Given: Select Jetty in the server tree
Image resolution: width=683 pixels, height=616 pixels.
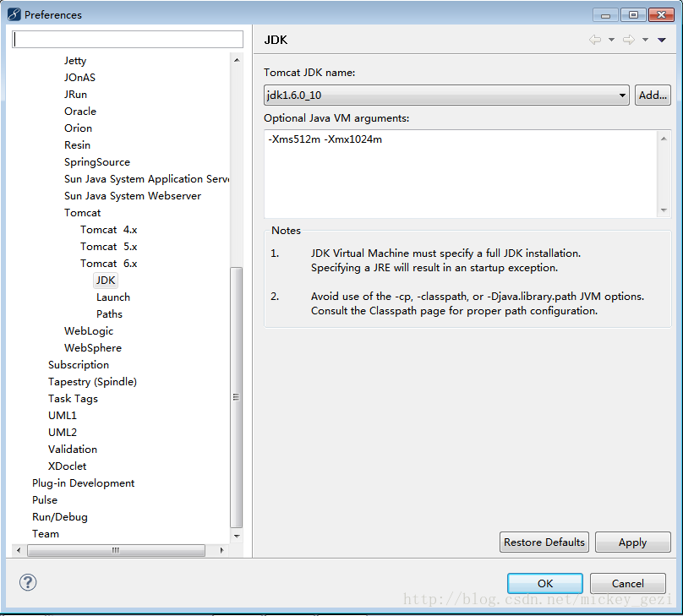Looking at the screenshot, I should [x=75, y=61].
